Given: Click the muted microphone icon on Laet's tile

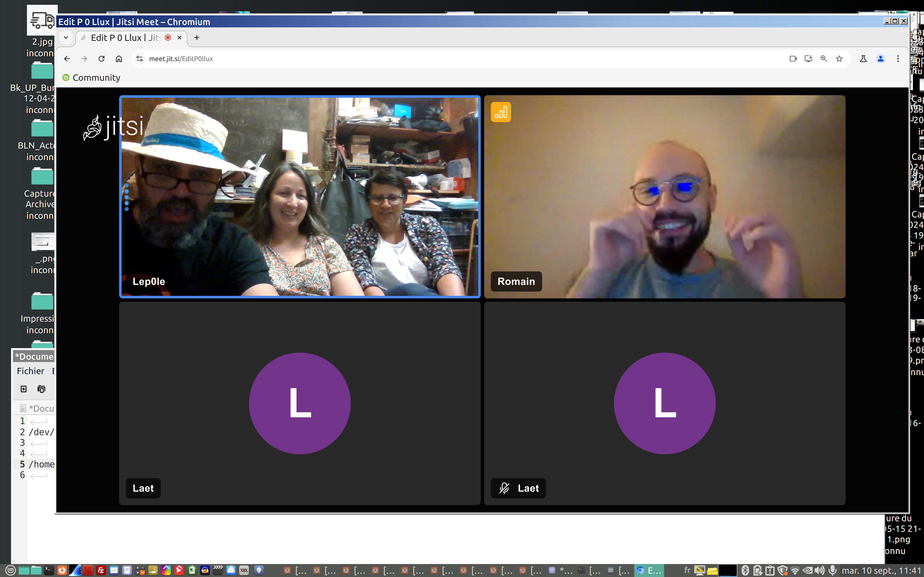Looking at the screenshot, I should (x=504, y=488).
